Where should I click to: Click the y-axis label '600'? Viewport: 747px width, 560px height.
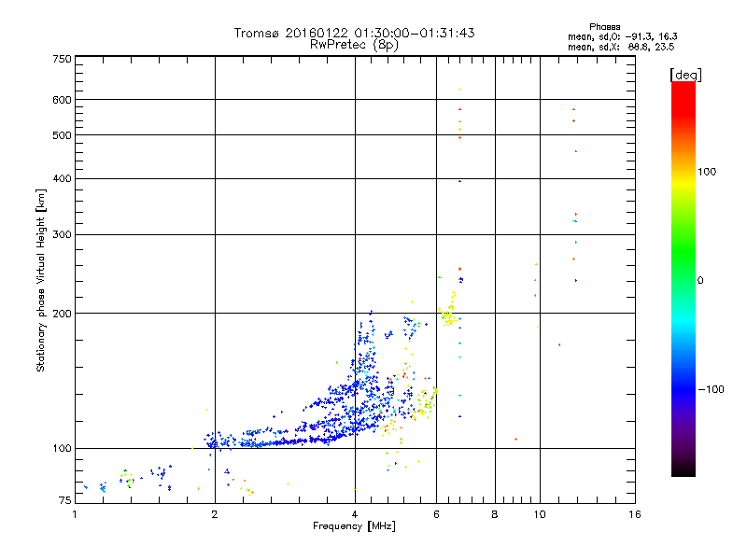click(62, 100)
